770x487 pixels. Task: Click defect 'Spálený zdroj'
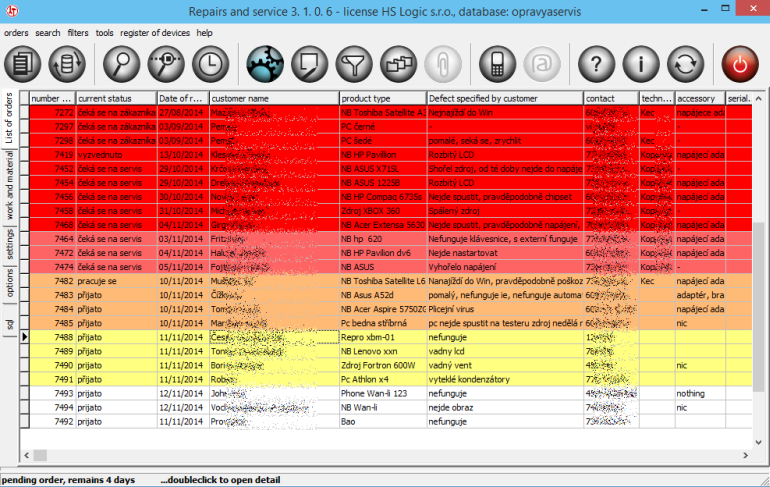[x=505, y=211]
